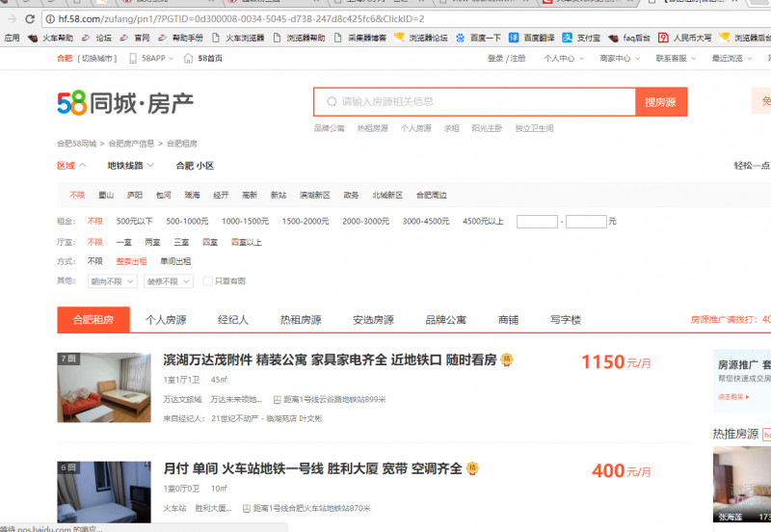
Task: Open the 7图 bedroom listing thumbnail
Action: pyautogui.click(x=104, y=387)
